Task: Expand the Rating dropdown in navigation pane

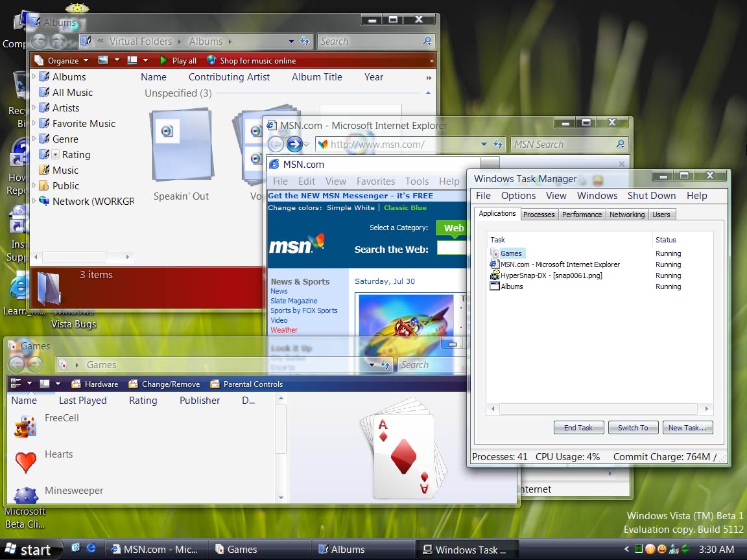Action: [56, 155]
